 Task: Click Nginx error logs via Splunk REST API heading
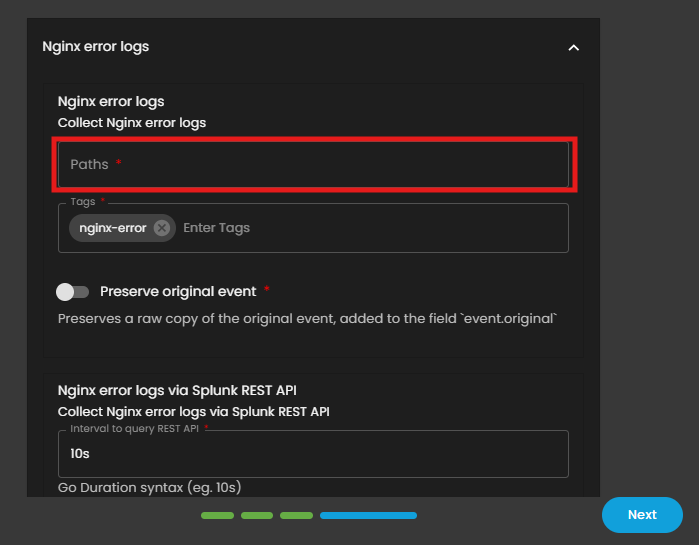tap(177, 390)
